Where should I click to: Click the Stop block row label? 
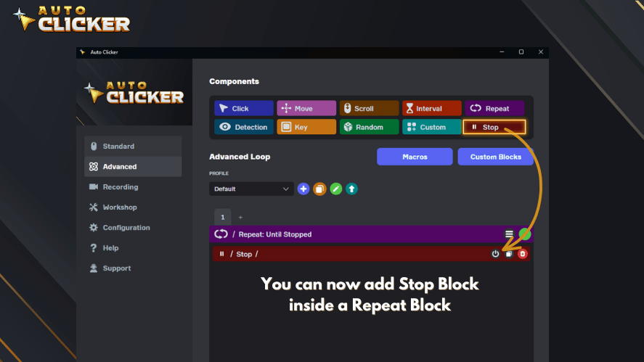tap(244, 254)
